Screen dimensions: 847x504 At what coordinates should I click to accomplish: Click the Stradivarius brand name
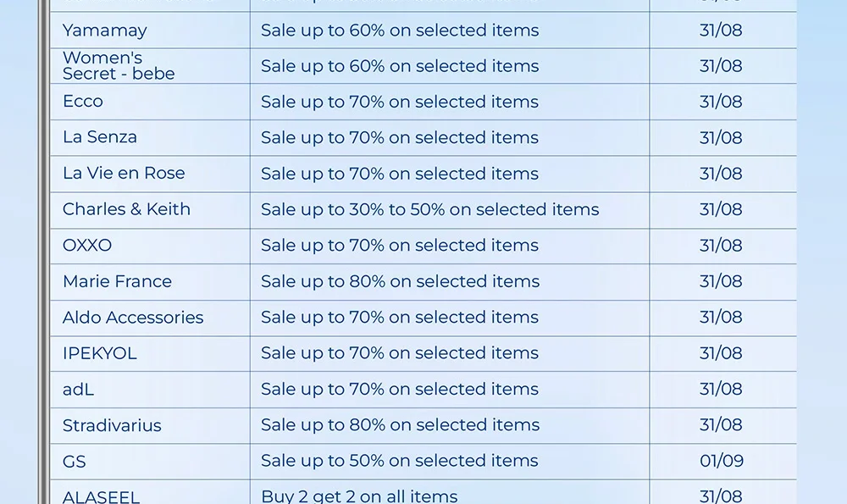coord(112,425)
